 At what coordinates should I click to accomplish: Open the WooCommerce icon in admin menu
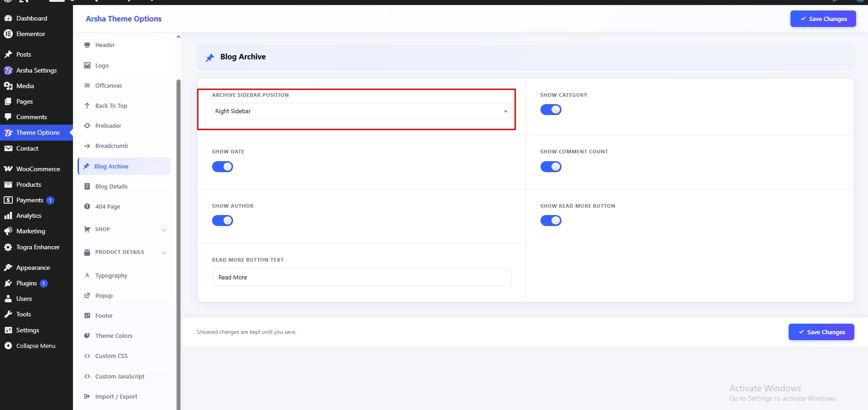tap(8, 169)
